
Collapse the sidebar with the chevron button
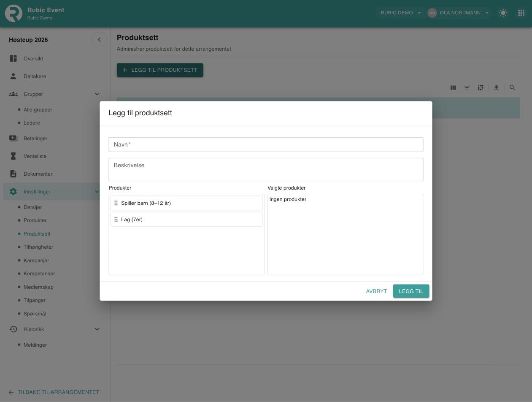pos(99,40)
